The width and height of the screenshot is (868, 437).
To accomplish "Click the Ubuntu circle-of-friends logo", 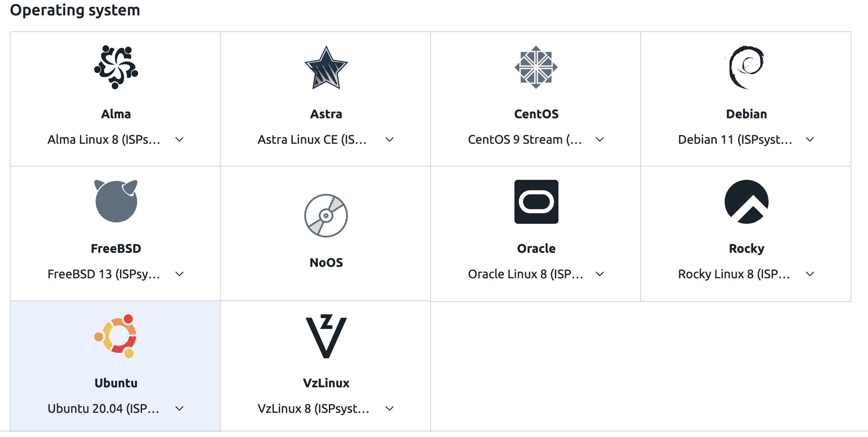I will (x=116, y=336).
